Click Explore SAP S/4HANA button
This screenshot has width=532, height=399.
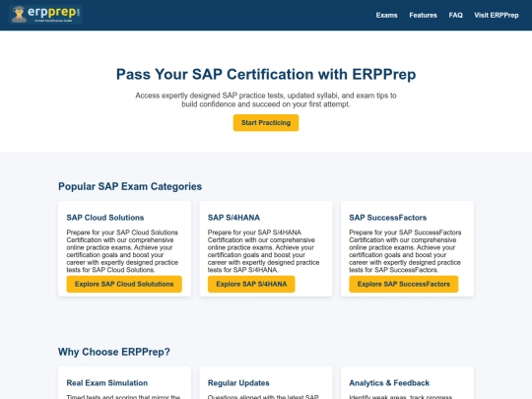click(x=251, y=284)
